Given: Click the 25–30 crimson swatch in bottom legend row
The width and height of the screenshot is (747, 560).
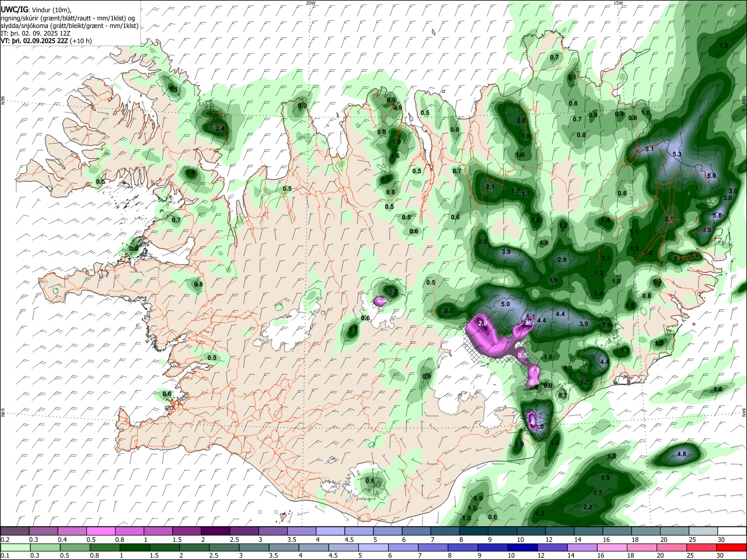Looking at the screenshot, I should 701,547.
